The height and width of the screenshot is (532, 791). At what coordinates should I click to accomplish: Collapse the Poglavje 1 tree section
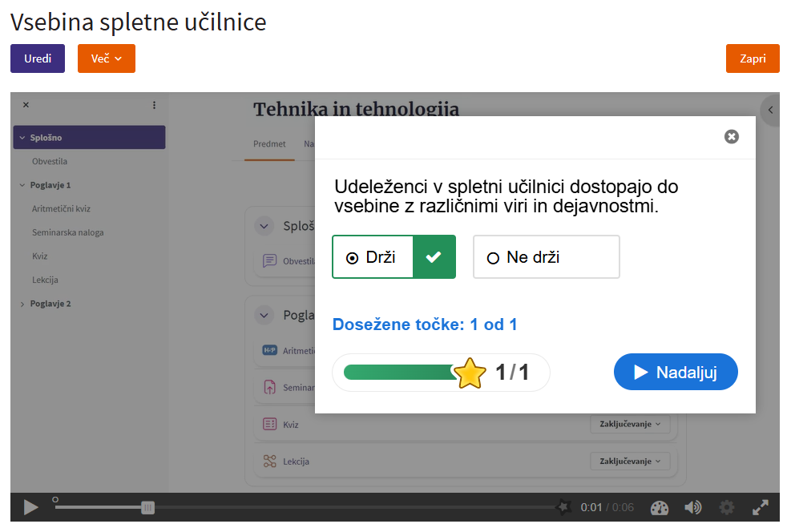point(22,185)
